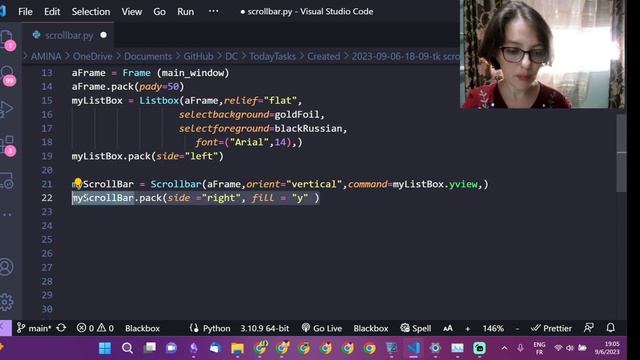640x360 pixels.
Task: Open the warnings count in the status bar
Action: (105, 328)
